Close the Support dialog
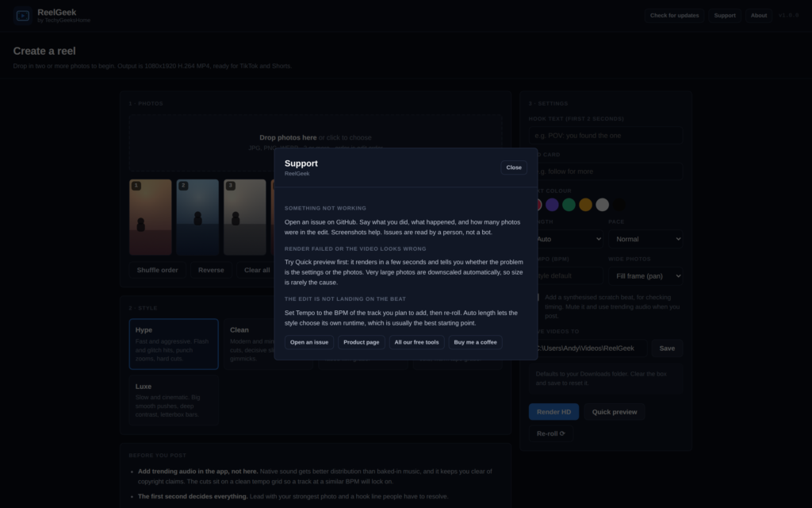The height and width of the screenshot is (508, 812). click(514, 167)
